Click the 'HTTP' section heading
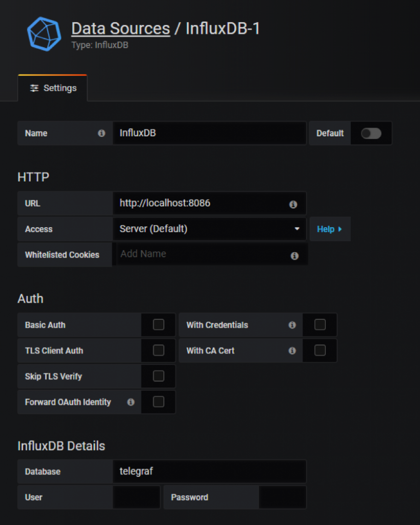 [x=33, y=177]
